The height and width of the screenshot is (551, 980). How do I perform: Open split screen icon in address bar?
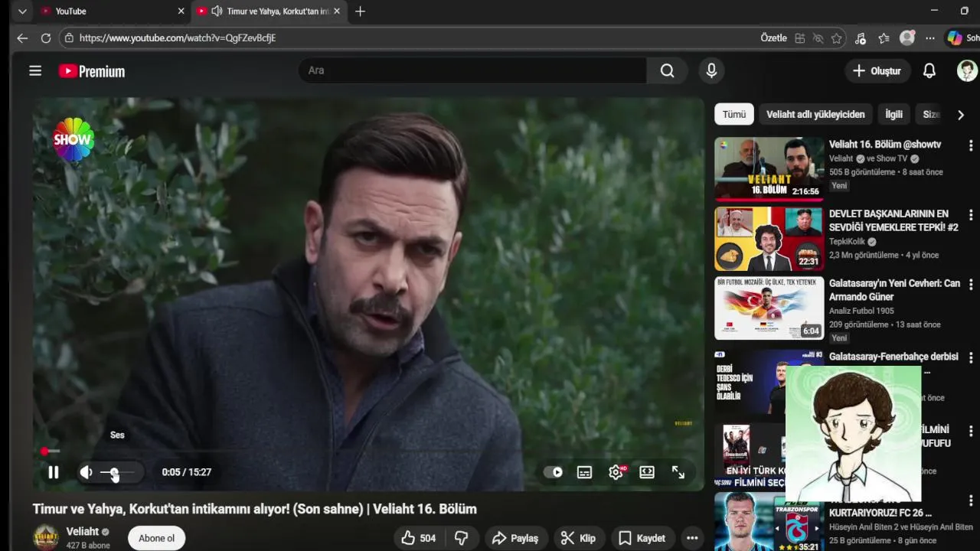(800, 38)
